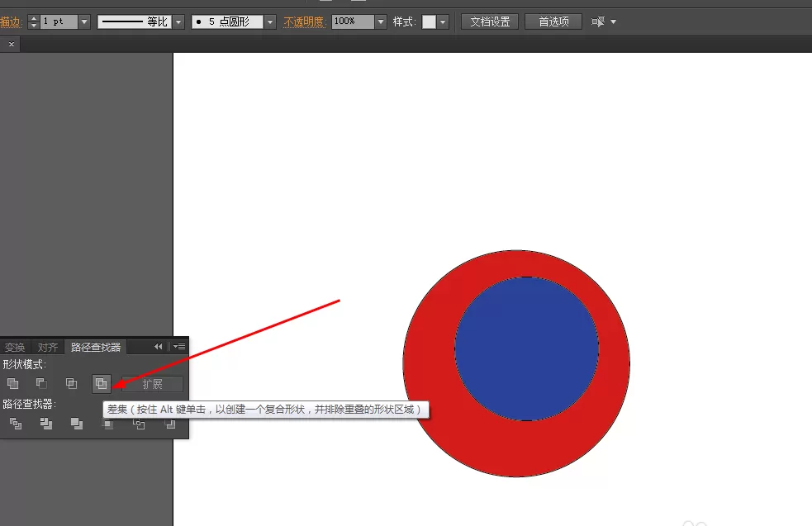812x526 pixels.
Task: Click the Exclude (差集) shape mode icon
Action: click(101, 384)
